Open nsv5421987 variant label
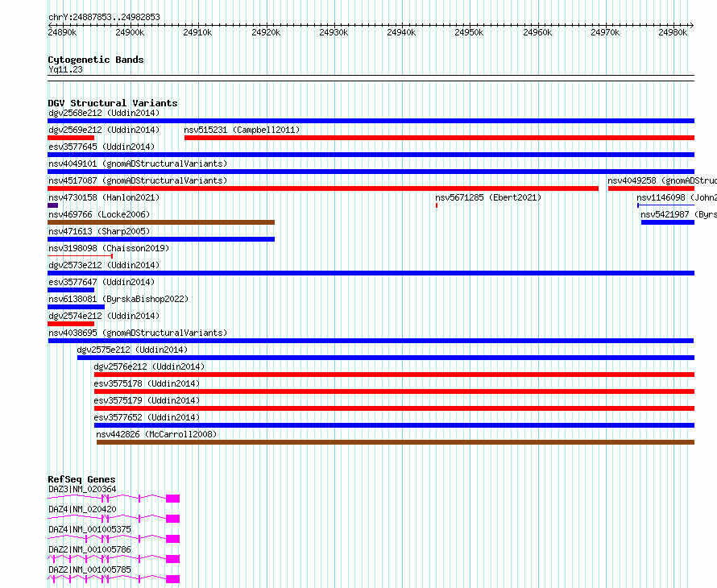The height and width of the screenshot is (588, 717). (678, 214)
